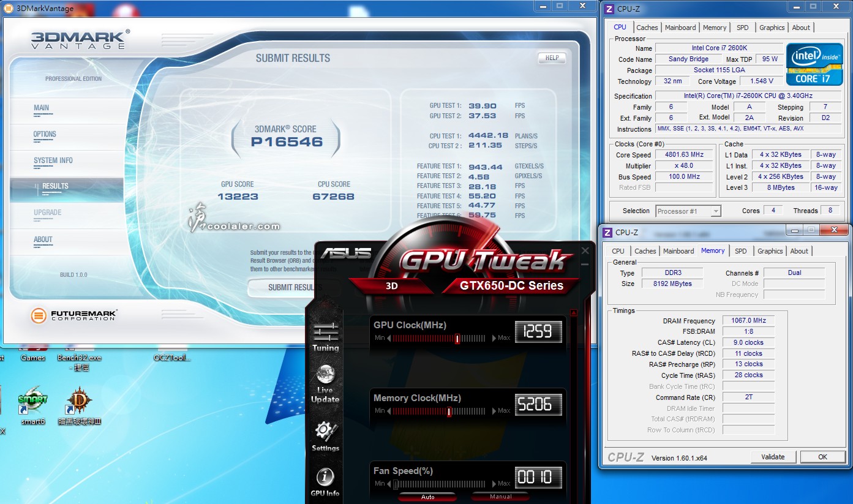Select the Bench32.exe desktop shortcut label
The height and width of the screenshot is (504, 853).
[79, 362]
